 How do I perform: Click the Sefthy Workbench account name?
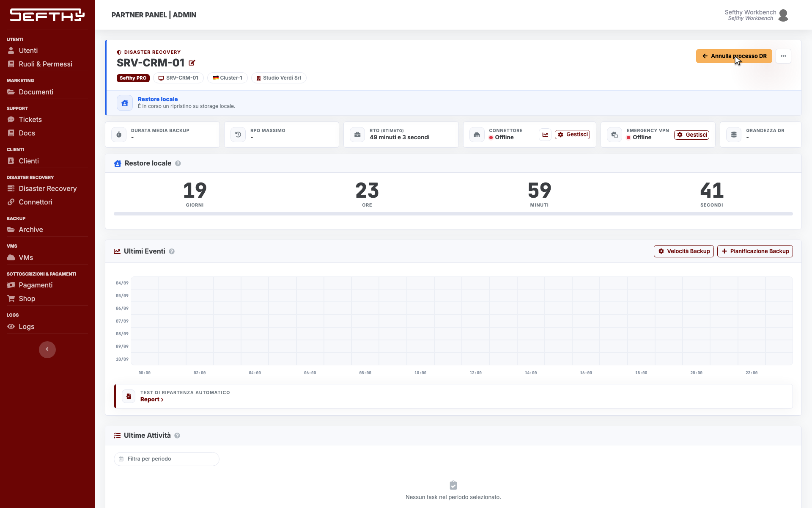pyautogui.click(x=750, y=12)
